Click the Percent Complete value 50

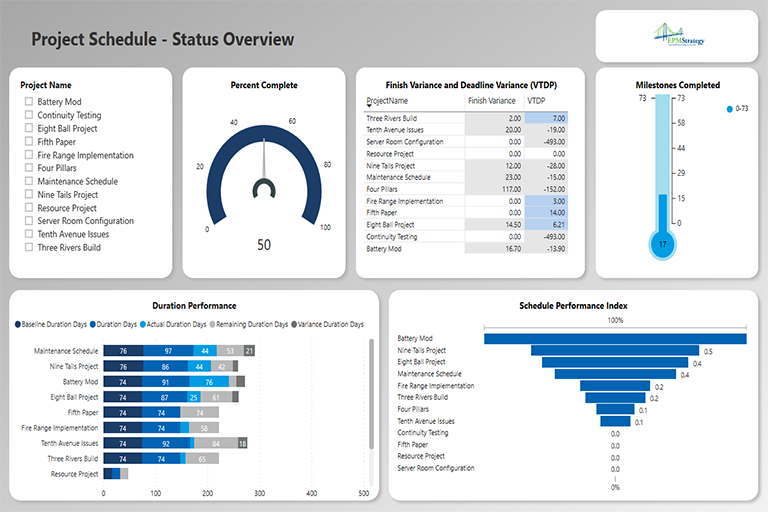(x=264, y=244)
